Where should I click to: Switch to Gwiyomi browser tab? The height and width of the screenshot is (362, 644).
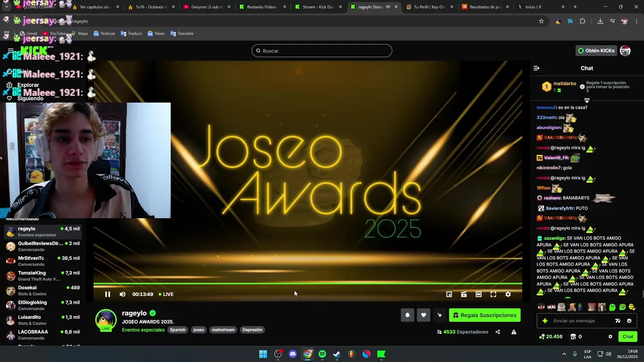coord(207,7)
